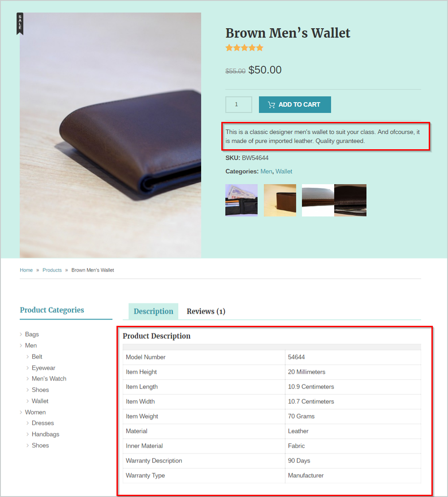Click the cart icon in Add to Cart

click(x=271, y=104)
